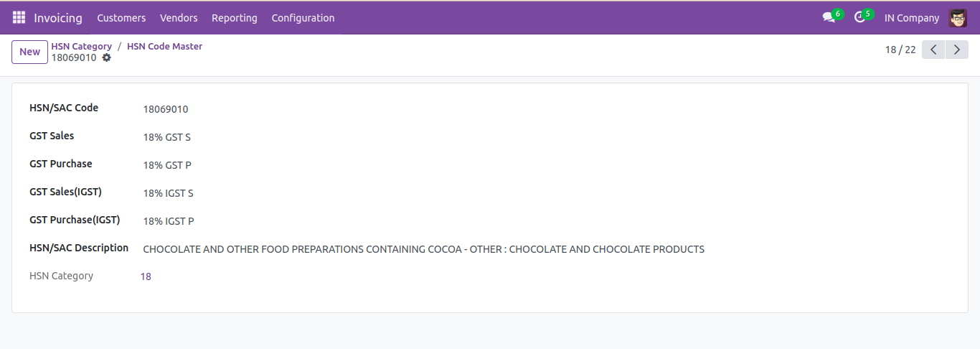Open the apps grid menu icon
This screenshot has height=349, width=980.
coord(19,18)
